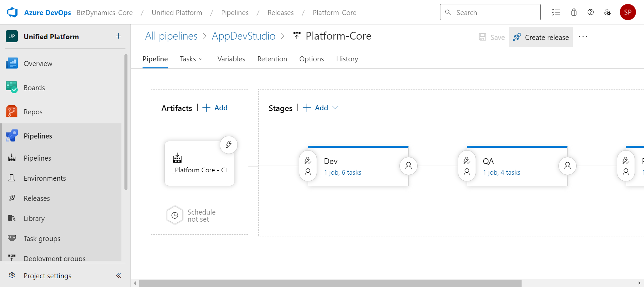
Task: Open QA stage pre-deployment conditions
Action: (x=467, y=166)
